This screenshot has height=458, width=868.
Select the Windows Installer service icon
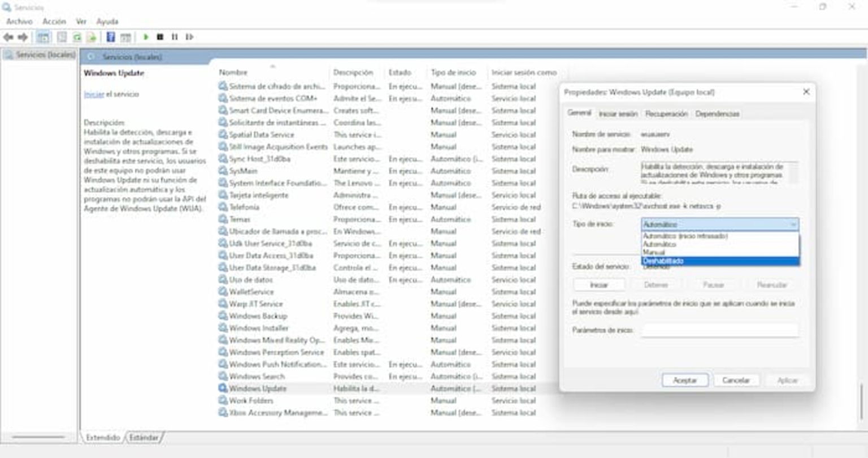223,328
